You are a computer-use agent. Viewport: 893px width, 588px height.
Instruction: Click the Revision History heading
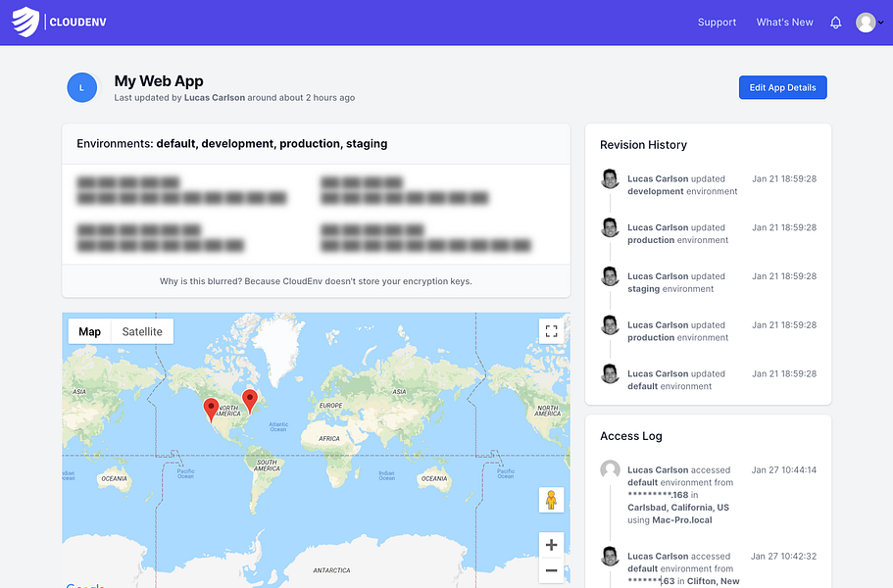(x=643, y=145)
